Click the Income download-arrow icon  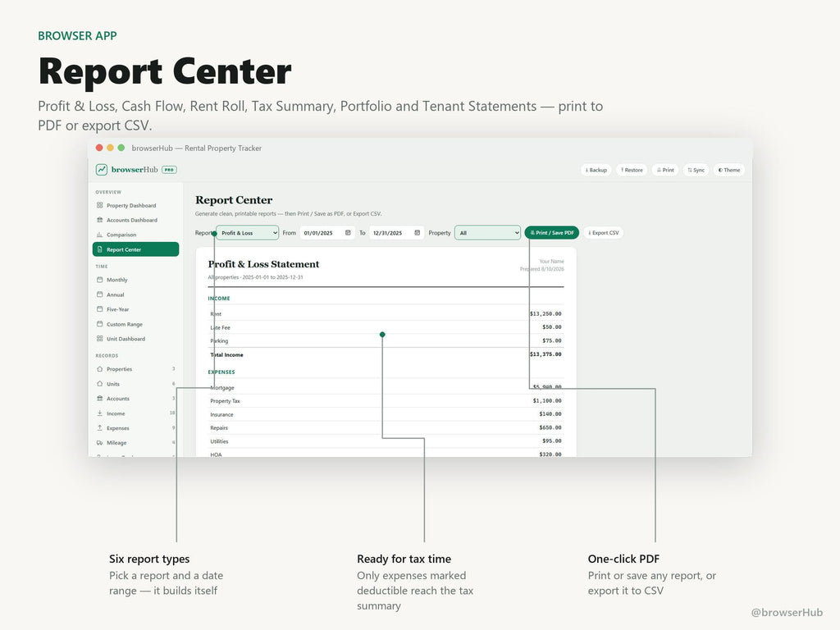pyautogui.click(x=99, y=413)
